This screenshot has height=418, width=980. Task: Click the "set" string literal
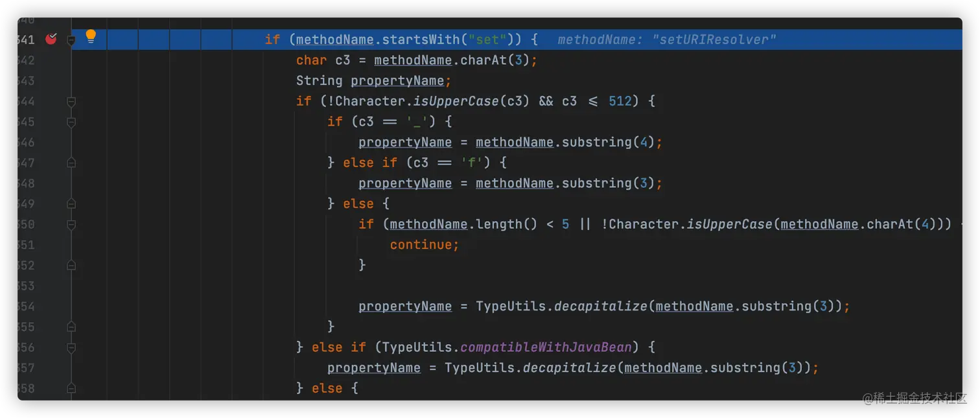[x=487, y=40]
